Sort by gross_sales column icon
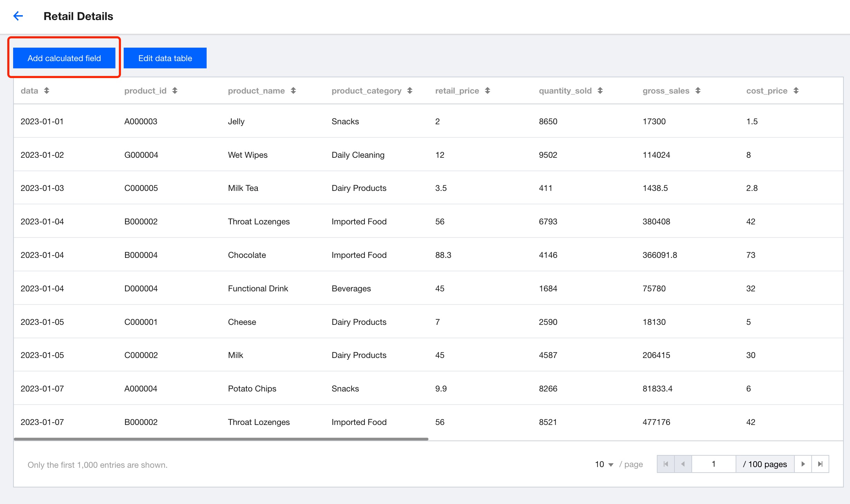 pos(698,91)
